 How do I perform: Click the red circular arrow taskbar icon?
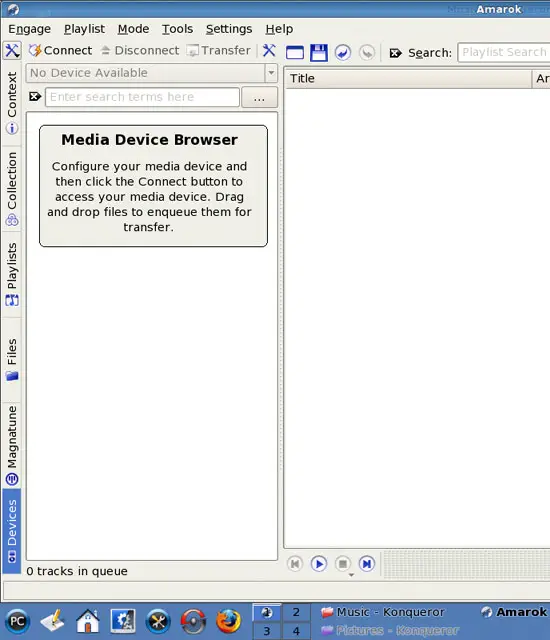pos(193,622)
